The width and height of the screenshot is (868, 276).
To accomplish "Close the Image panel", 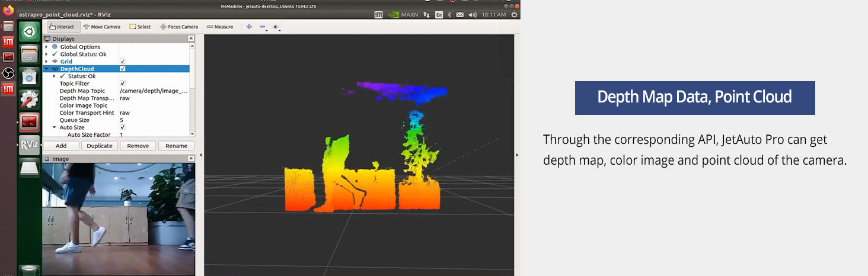I will pos(191,159).
